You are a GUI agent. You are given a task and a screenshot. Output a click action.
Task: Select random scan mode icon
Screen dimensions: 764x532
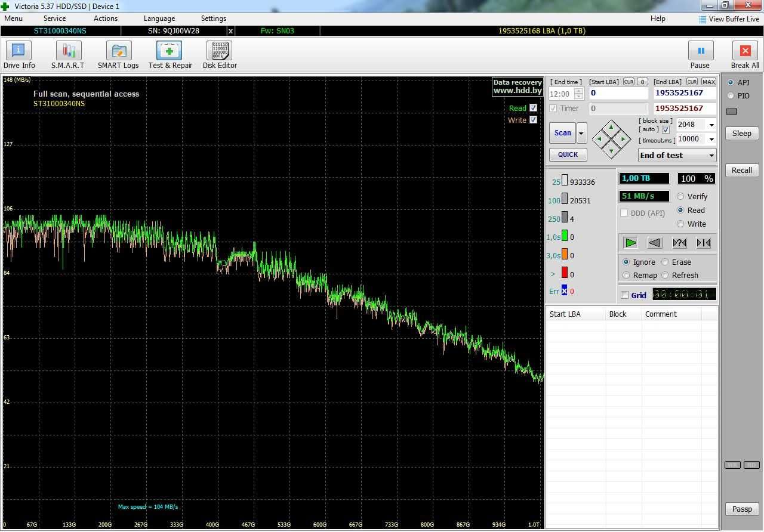pyautogui.click(x=679, y=243)
